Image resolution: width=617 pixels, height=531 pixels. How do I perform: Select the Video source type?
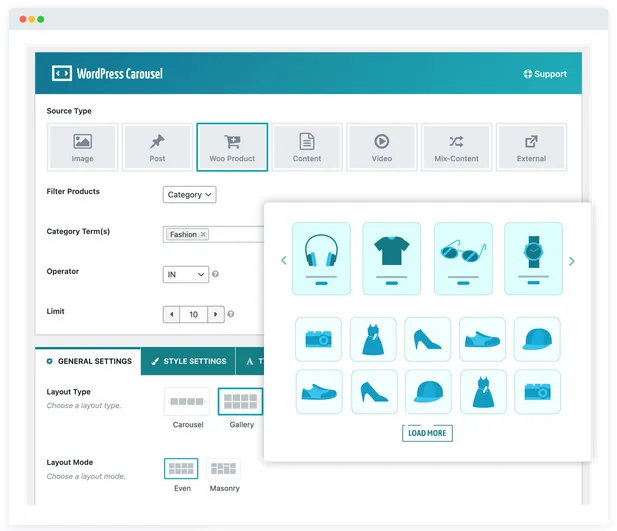coord(382,147)
